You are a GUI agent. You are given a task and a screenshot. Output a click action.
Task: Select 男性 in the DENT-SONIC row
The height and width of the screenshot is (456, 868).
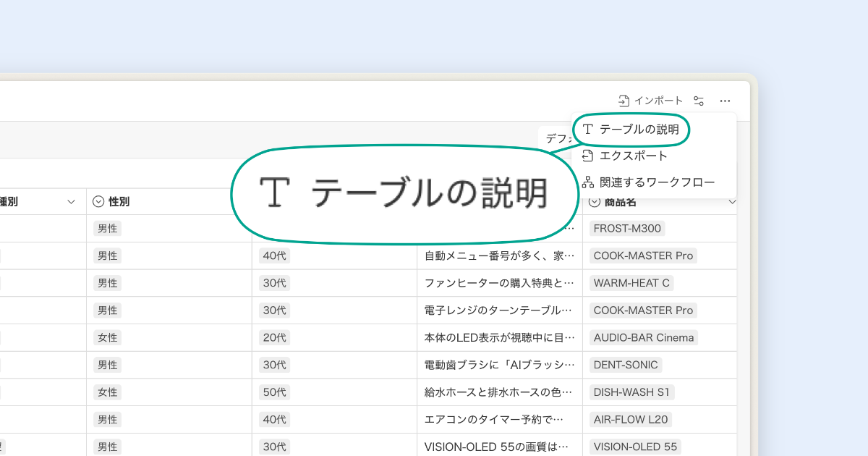(x=108, y=365)
